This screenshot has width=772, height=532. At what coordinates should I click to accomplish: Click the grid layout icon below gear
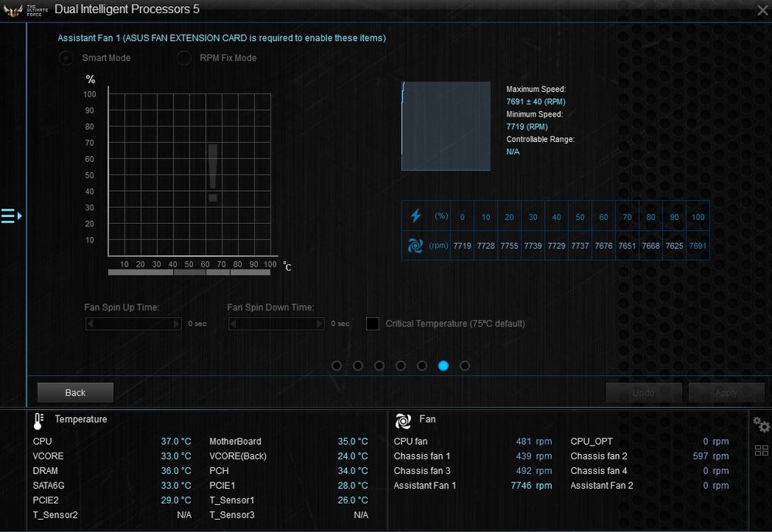tap(761, 450)
